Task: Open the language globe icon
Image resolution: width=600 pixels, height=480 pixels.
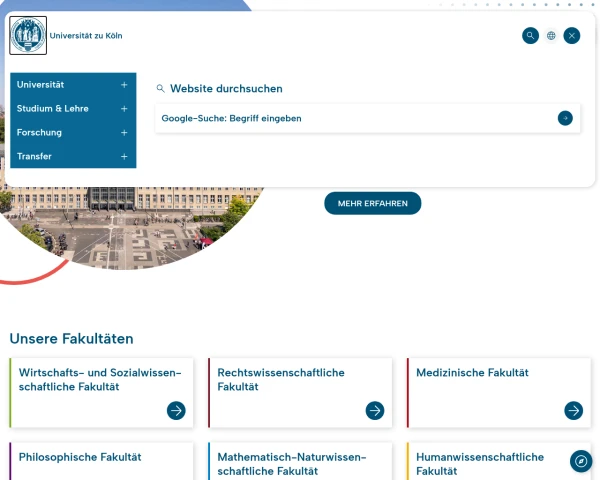Action: click(x=551, y=36)
